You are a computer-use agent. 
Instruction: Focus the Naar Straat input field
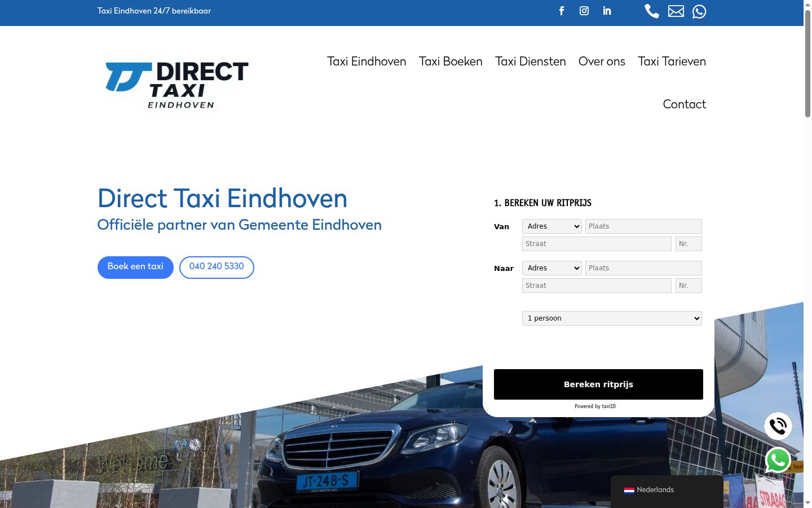coord(597,286)
